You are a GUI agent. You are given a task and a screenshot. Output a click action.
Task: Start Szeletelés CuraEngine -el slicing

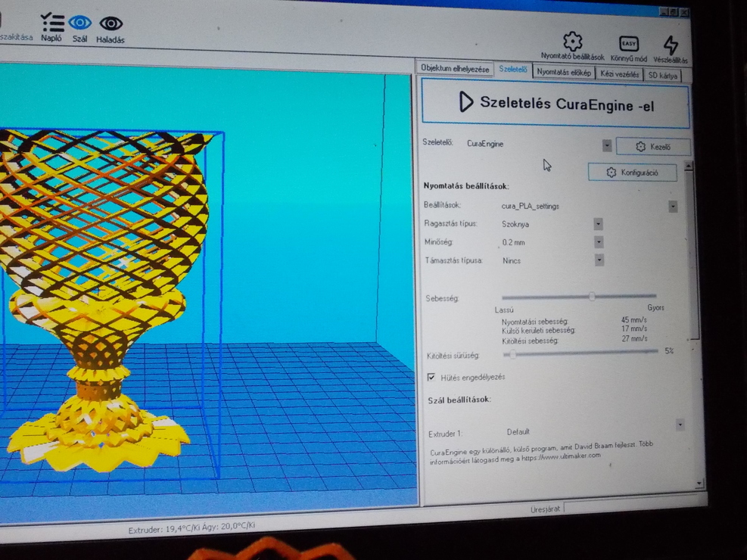tap(555, 104)
